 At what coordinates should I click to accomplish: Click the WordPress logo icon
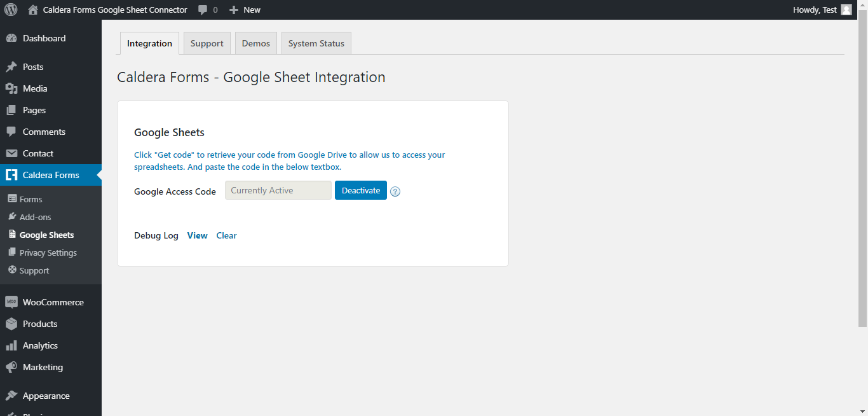point(11,10)
